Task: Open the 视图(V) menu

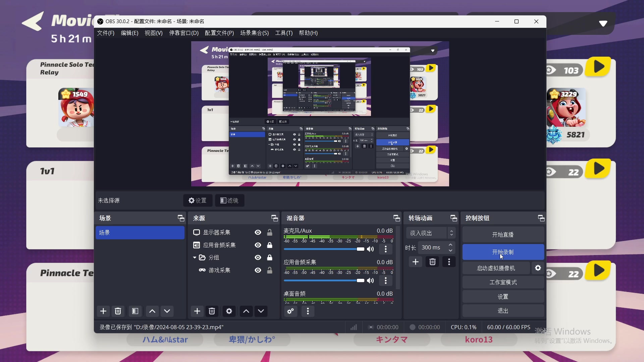Action: (x=154, y=33)
